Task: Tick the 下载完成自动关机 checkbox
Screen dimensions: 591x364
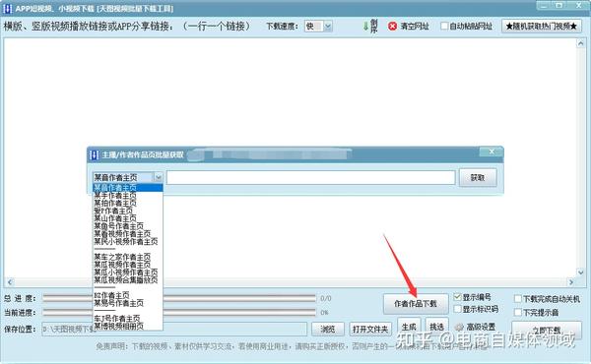Action: click(518, 299)
